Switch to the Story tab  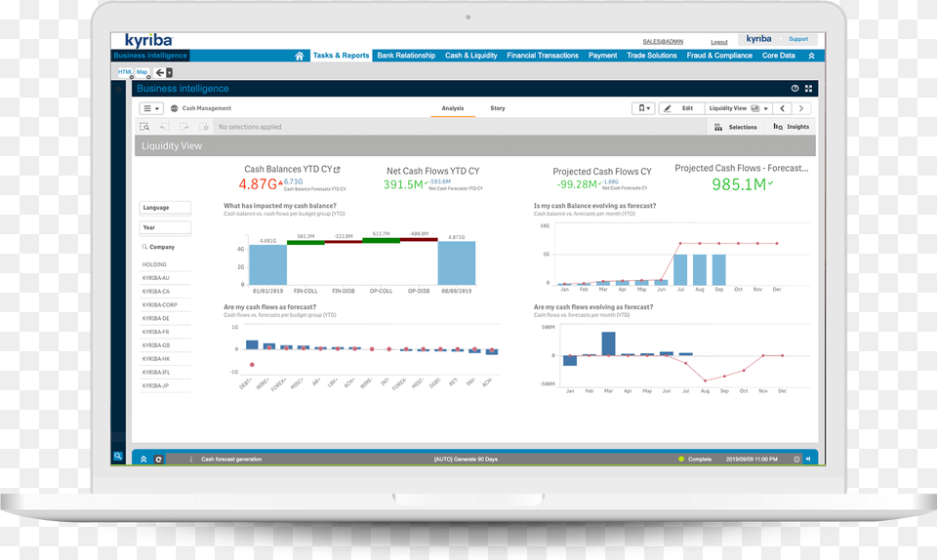pos(498,108)
